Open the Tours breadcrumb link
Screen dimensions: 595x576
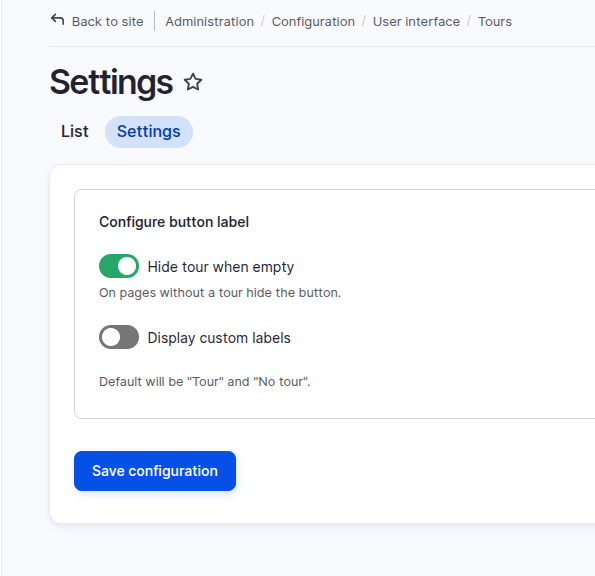coord(494,22)
